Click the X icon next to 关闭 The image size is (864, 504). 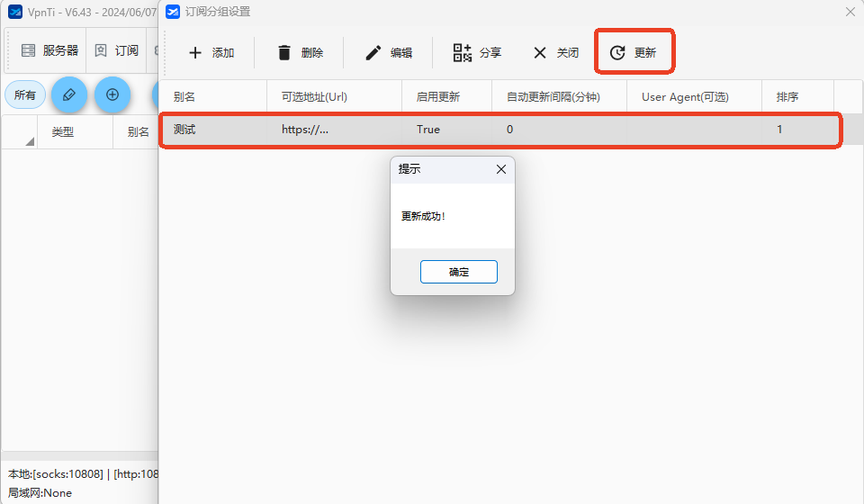(x=540, y=53)
